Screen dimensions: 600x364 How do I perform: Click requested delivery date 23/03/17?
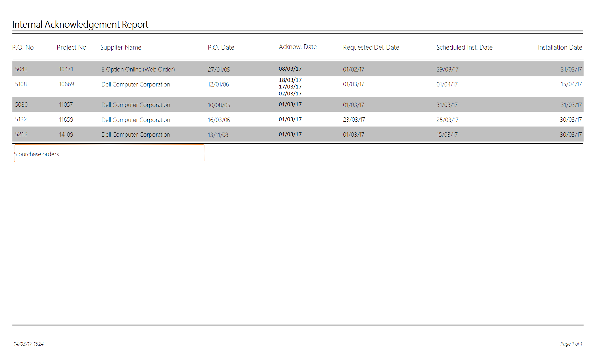pos(354,120)
